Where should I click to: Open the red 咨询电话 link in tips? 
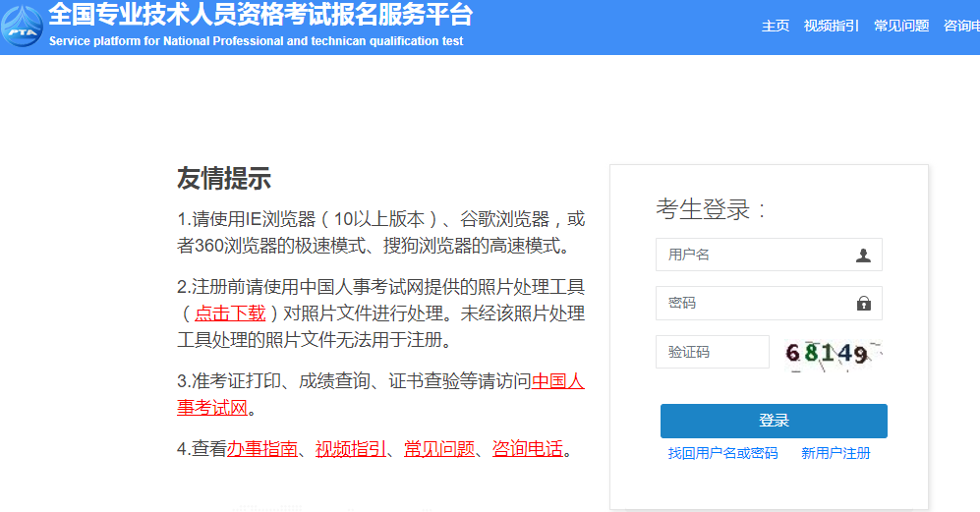[x=528, y=449]
